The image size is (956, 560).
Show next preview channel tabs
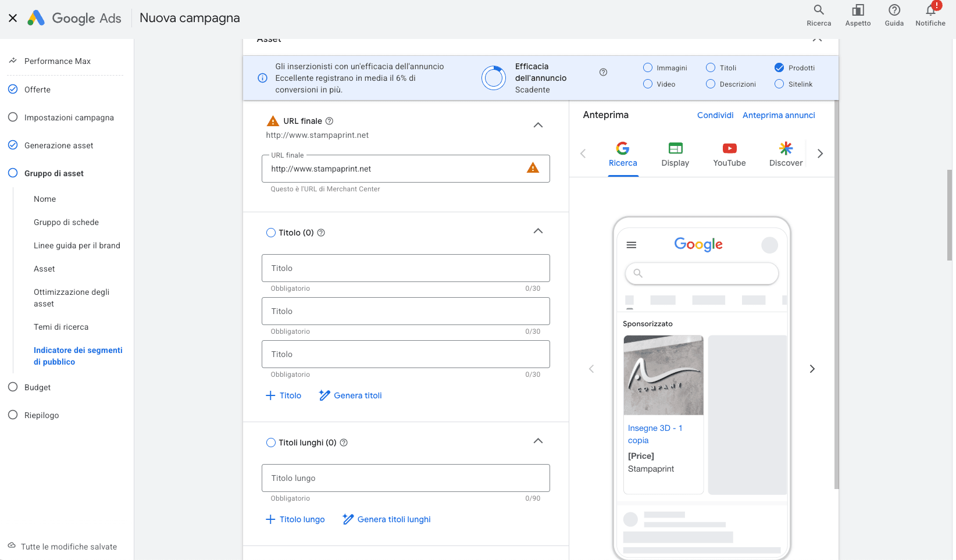820,154
